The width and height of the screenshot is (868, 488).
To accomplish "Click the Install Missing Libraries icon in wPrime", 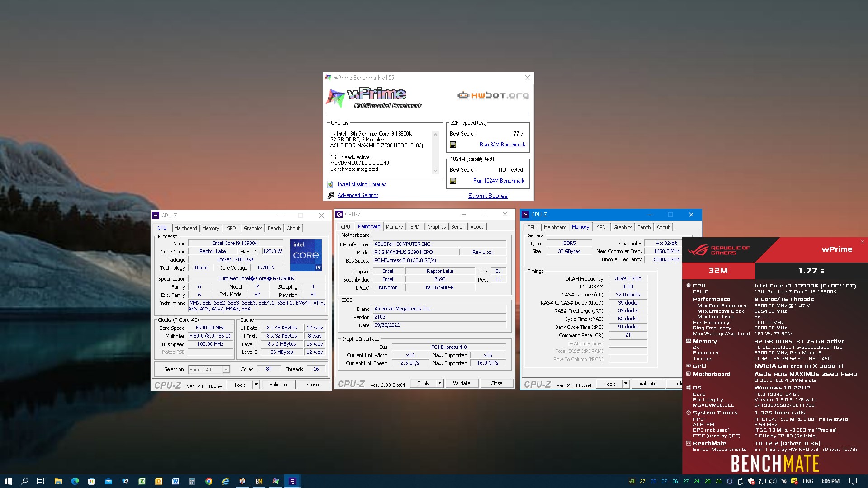I will [x=330, y=184].
